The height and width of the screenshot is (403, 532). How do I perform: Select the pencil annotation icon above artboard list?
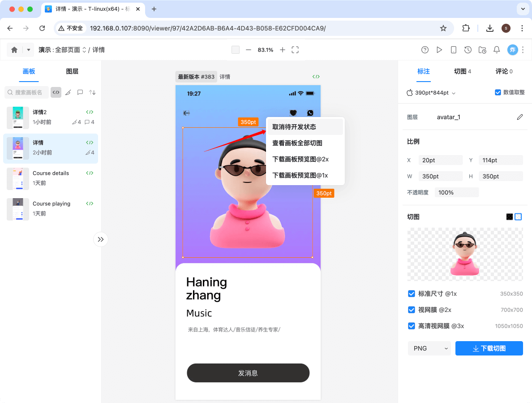pos(68,92)
